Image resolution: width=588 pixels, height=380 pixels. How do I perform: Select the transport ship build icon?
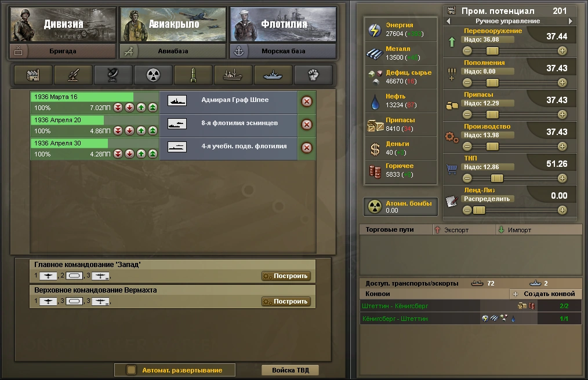233,75
